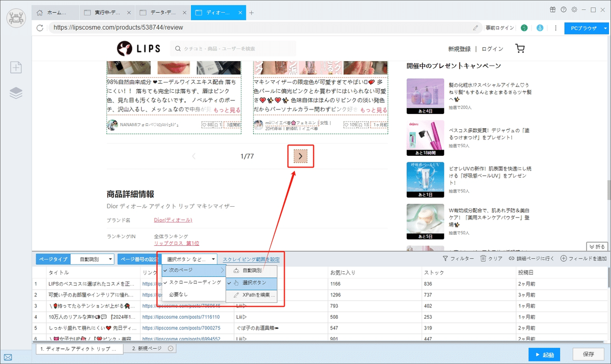Close the 実行中 tab
This screenshot has height=364, width=611.
pos(128,13)
